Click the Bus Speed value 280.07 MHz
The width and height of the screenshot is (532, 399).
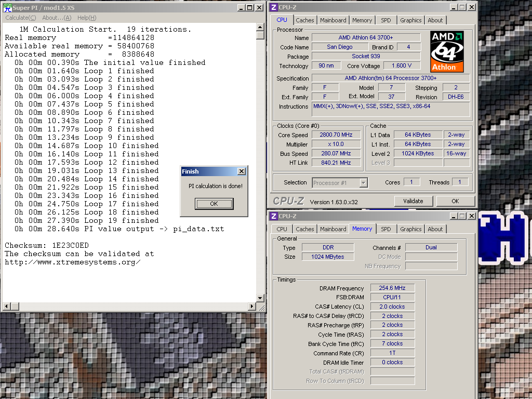(336, 153)
